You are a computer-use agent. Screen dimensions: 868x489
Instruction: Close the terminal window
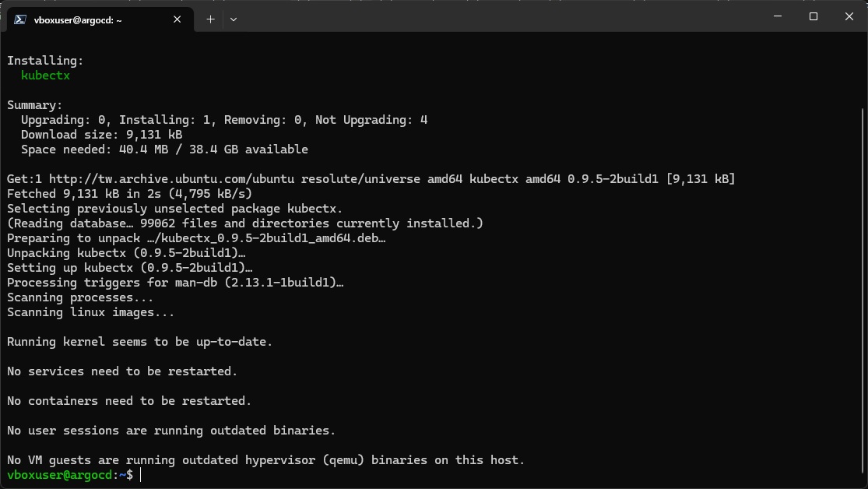[x=849, y=16]
